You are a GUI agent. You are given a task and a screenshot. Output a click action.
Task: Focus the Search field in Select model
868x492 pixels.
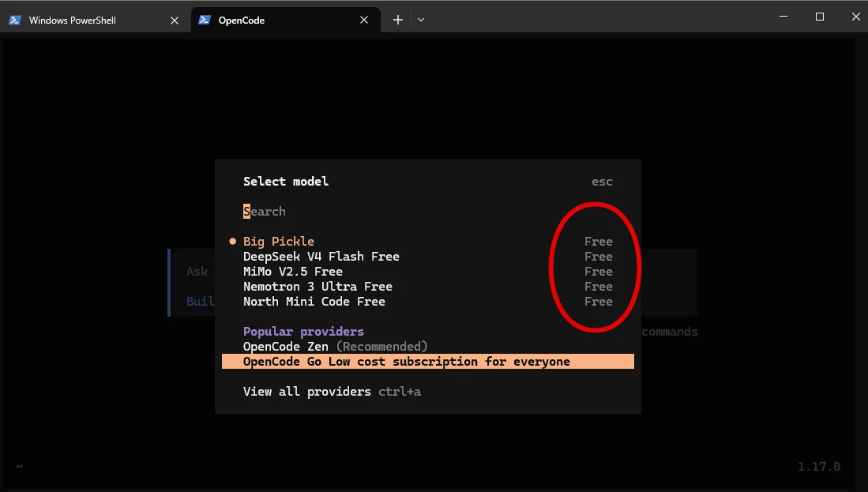coord(427,212)
